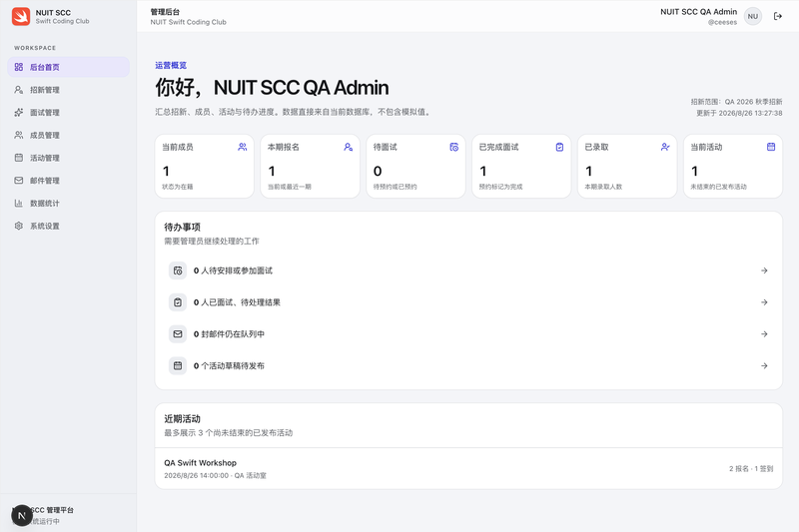Open 系统设置 in the sidebar
The width and height of the screenshot is (799, 532).
pos(68,226)
